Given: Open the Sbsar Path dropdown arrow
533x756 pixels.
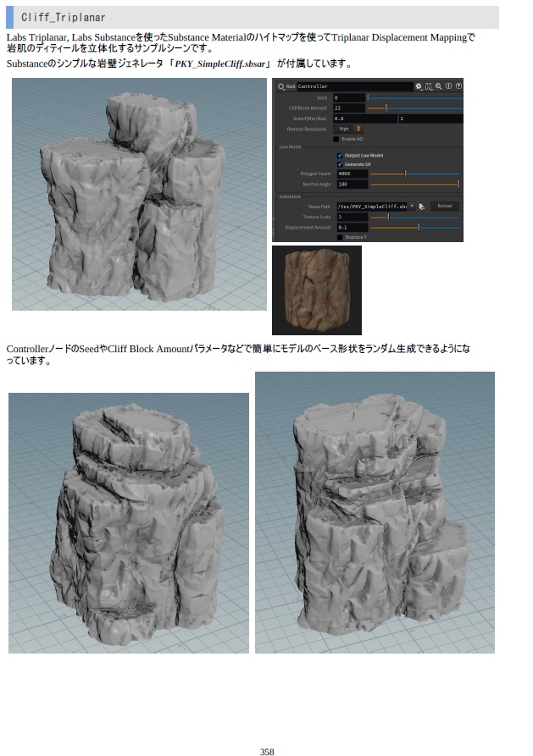Looking at the screenshot, I should (x=412, y=207).
